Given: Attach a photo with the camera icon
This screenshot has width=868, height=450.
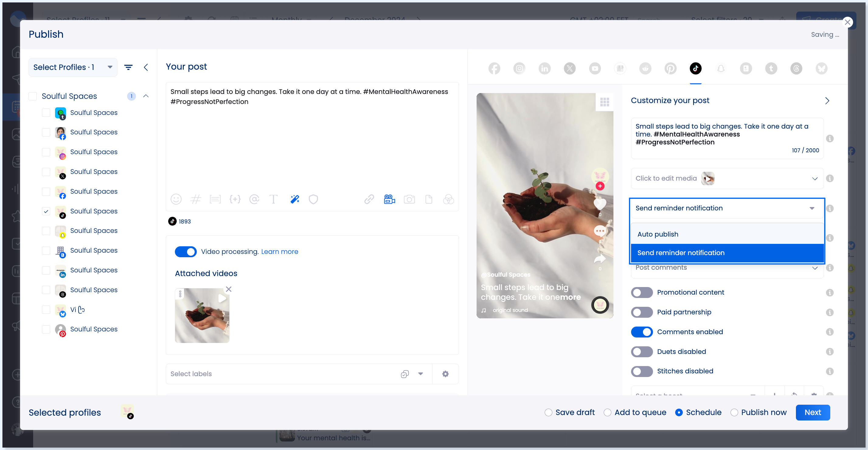Looking at the screenshot, I should (x=409, y=199).
